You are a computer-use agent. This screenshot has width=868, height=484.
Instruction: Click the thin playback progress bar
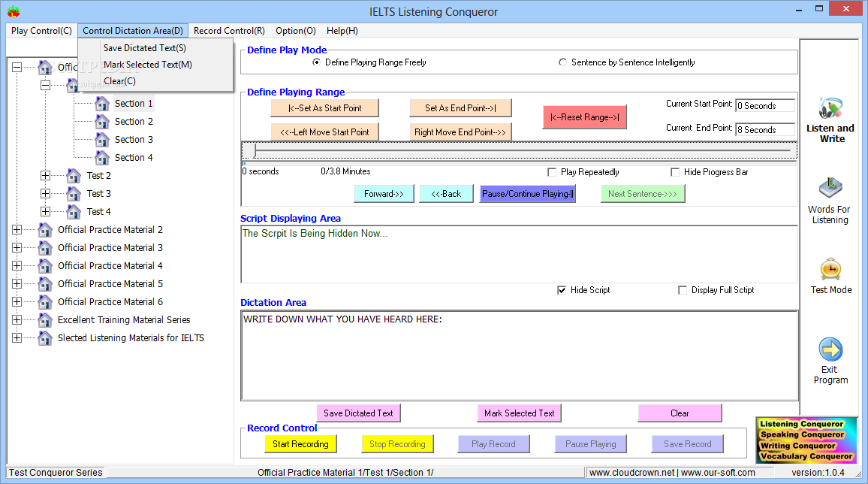[519, 163]
